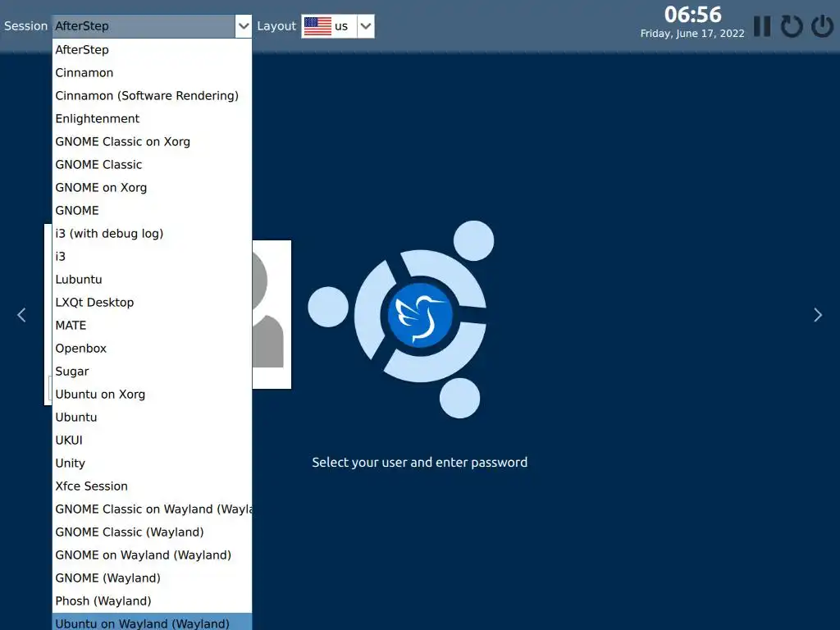The height and width of the screenshot is (630, 840).
Task: Select GNOME (Wayland) session
Action: click(152, 578)
